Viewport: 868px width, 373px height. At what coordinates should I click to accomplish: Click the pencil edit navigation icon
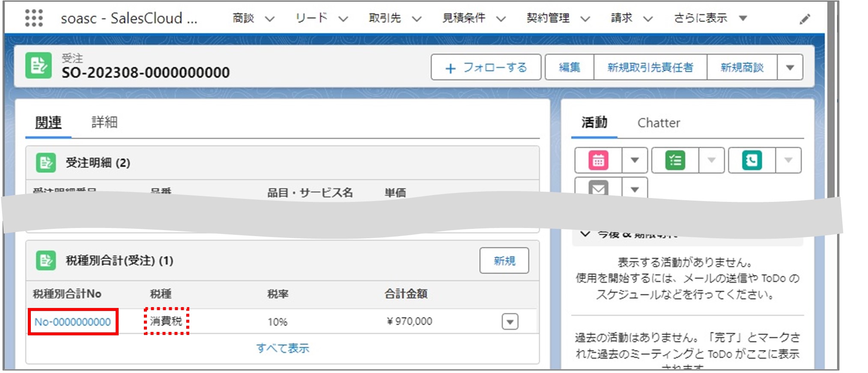point(805,19)
